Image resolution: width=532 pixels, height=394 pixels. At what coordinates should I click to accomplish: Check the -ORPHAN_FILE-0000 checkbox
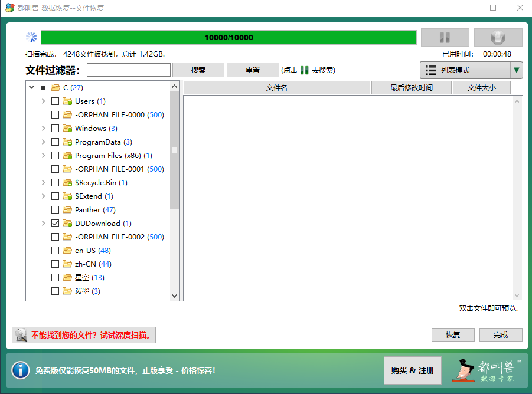click(x=55, y=115)
